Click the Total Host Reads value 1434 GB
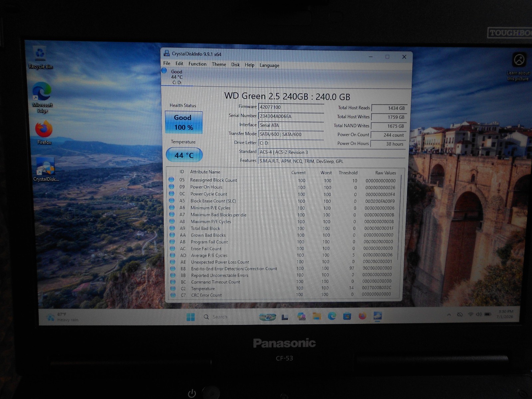The height and width of the screenshot is (399, 532). tap(389, 108)
